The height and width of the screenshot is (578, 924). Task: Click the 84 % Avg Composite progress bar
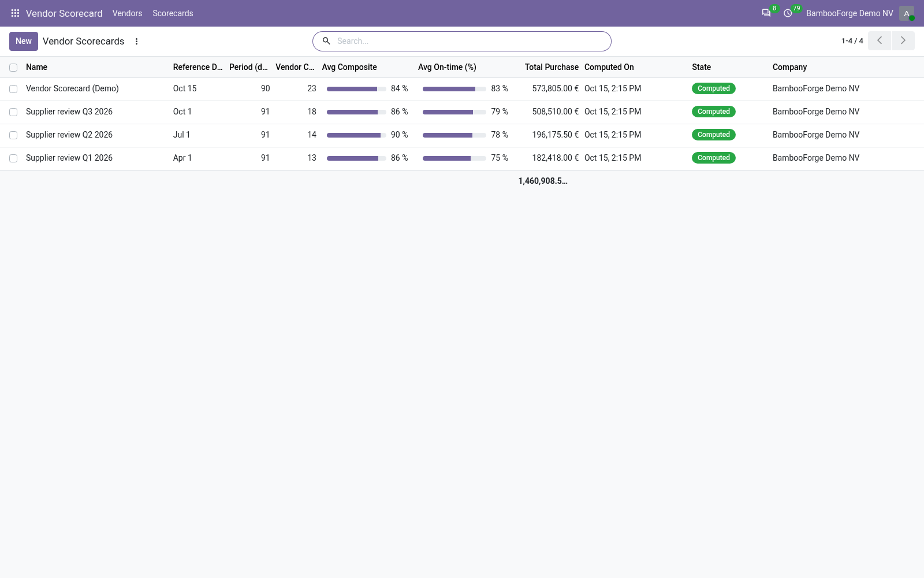(356, 89)
